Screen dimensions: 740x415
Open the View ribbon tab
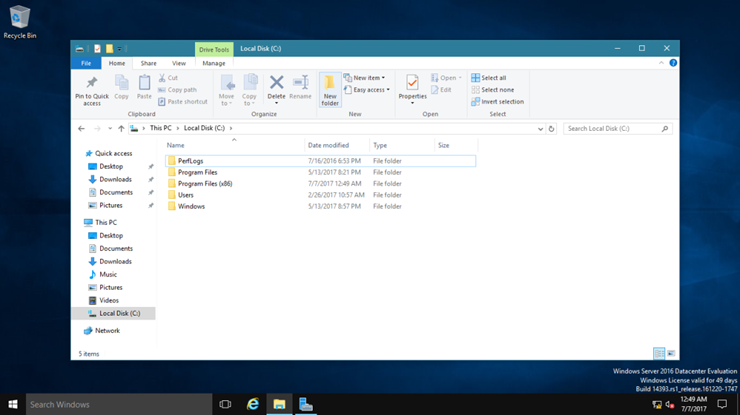179,63
